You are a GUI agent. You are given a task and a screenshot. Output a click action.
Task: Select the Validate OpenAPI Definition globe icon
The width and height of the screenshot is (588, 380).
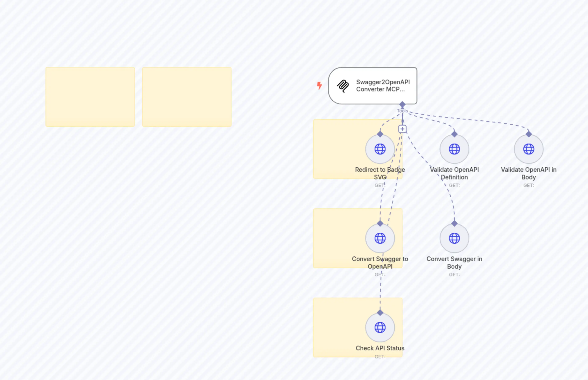pos(454,149)
